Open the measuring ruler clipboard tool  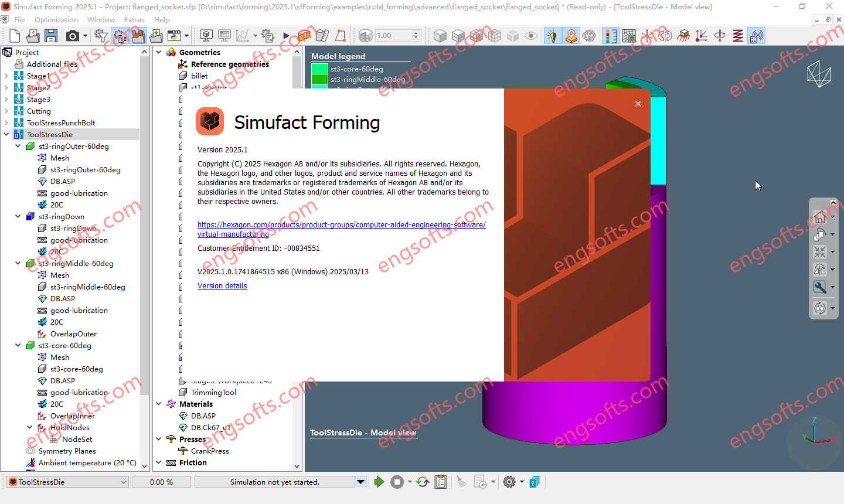pos(322,36)
